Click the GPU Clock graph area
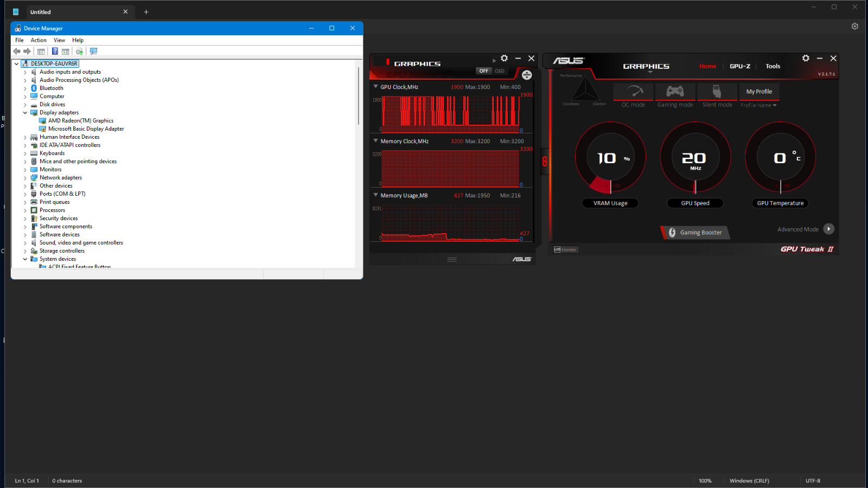 click(x=450, y=114)
